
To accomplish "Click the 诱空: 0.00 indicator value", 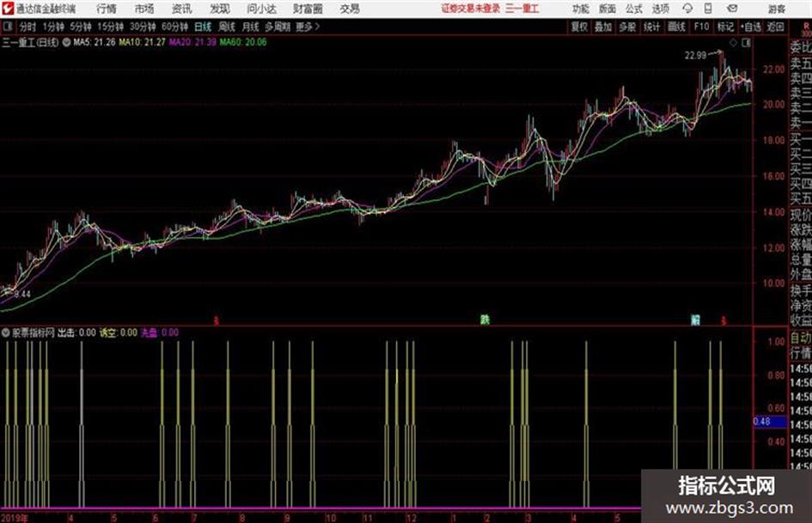I will pyautogui.click(x=119, y=332).
